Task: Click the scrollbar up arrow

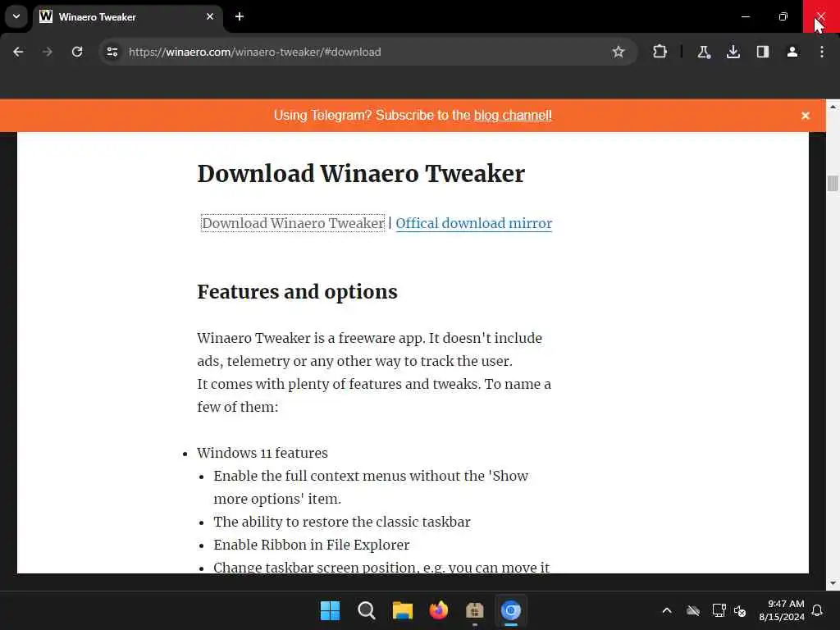Action: click(833, 107)
